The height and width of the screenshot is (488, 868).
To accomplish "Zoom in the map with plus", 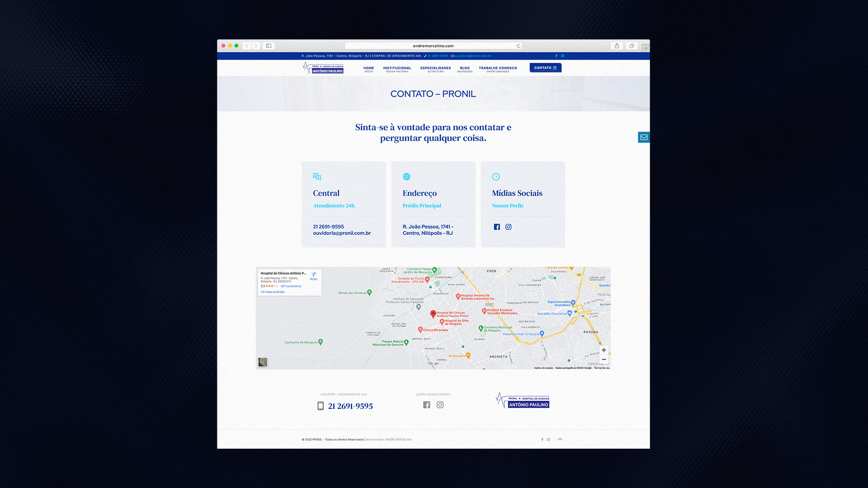I will click(x=604, y=350).
